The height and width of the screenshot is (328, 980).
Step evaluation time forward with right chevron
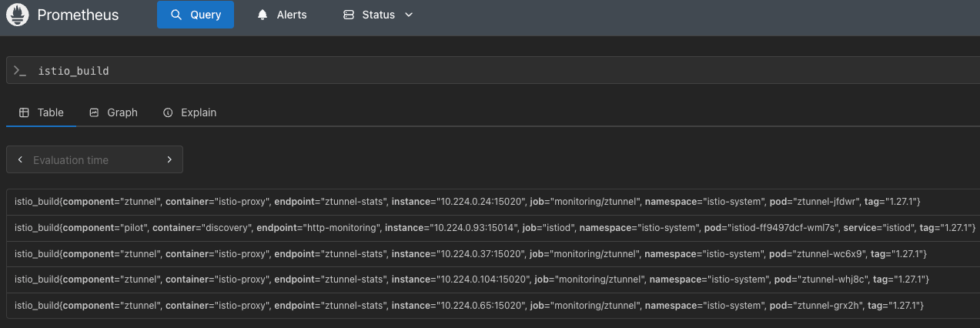tap(169, 160)
